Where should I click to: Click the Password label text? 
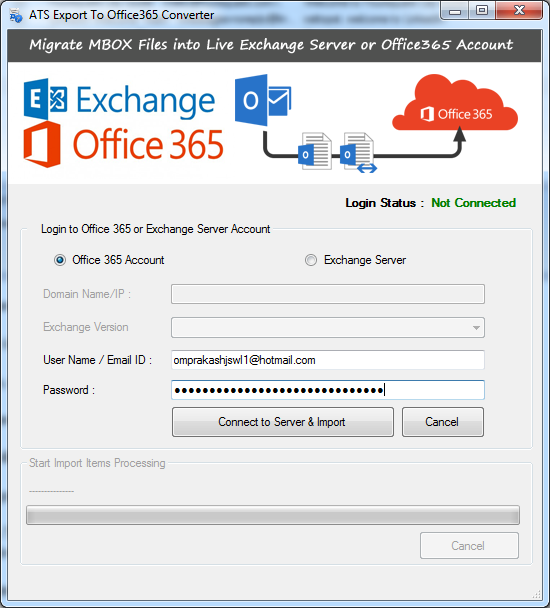click(x=69, y=390)
